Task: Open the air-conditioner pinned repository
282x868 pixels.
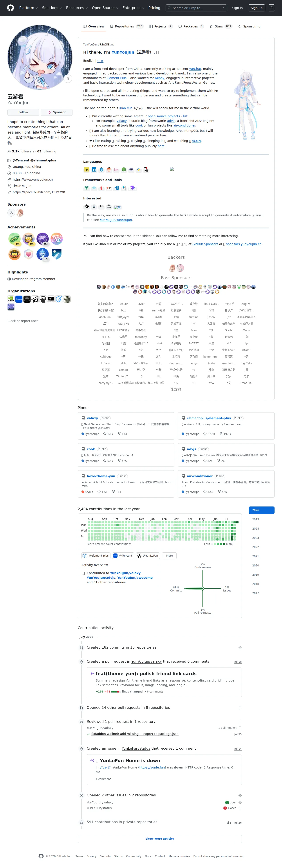Action: pyautogui.click(x=200, y=476)
